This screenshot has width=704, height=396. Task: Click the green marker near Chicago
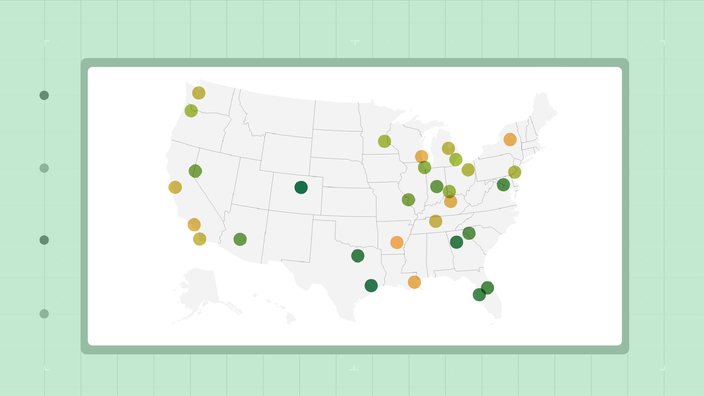[424, 167]
